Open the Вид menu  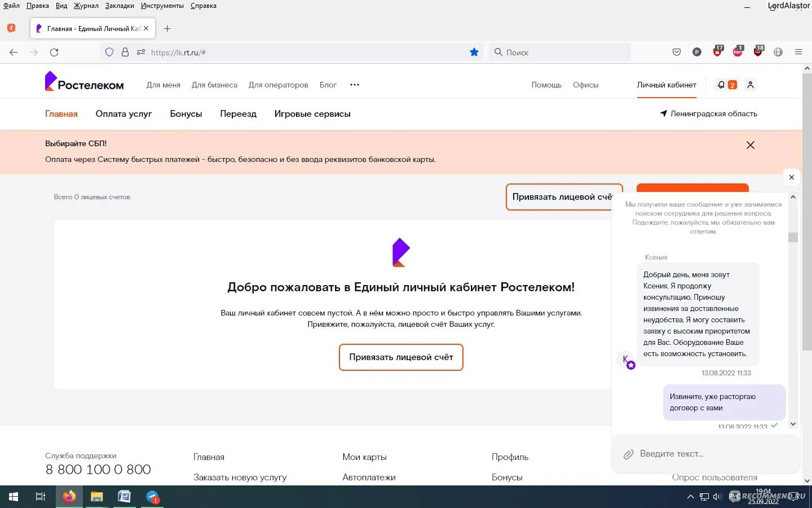pyautogui.click(x=61, y=6)
